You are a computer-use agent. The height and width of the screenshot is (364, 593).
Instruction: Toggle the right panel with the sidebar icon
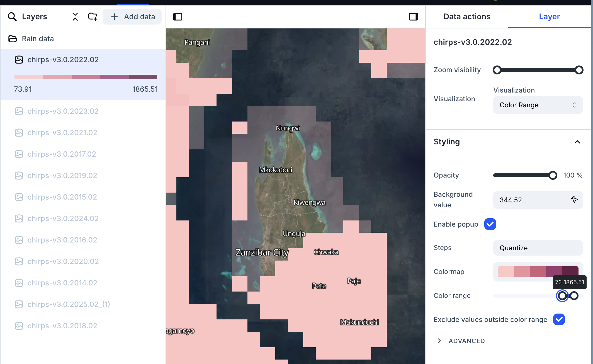click(413, 17)
